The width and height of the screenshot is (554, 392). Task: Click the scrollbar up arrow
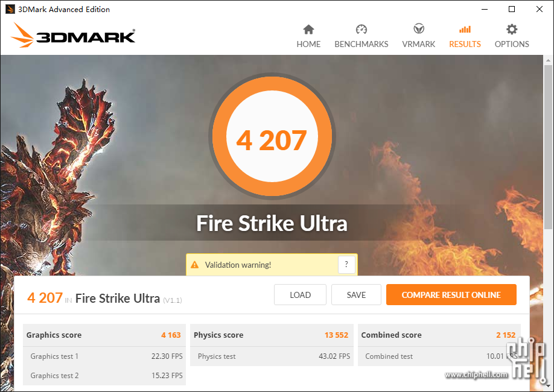(548, 60)
